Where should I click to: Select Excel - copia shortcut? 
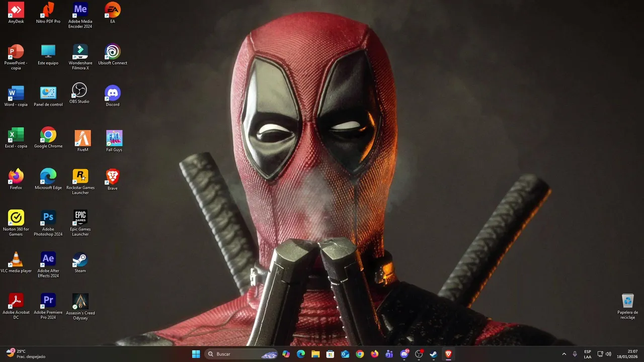[x=16, y=138]
